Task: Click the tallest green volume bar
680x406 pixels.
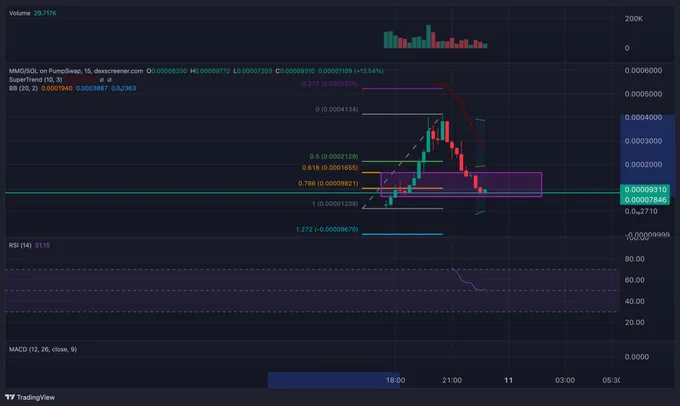Action: (x=428, y=36)
